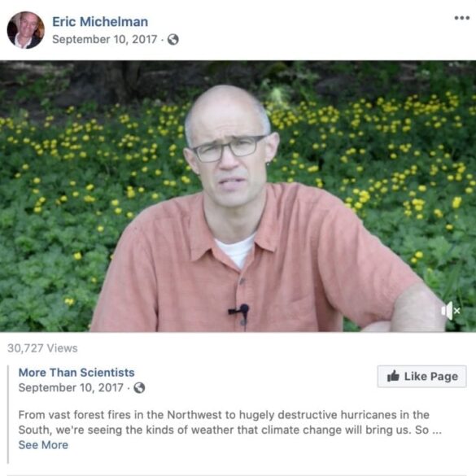Click the vertical quote bar beside shared post
This screenshot has height=476, width=476.
[8, 414]
